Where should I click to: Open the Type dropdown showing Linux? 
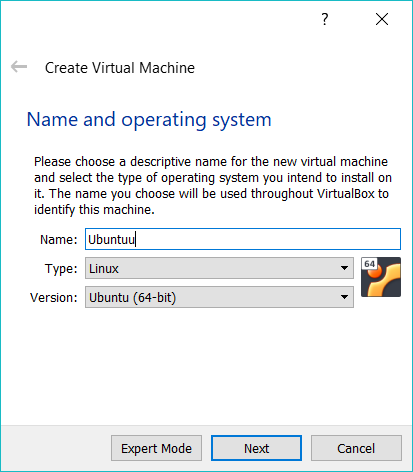tap(219, 268)
